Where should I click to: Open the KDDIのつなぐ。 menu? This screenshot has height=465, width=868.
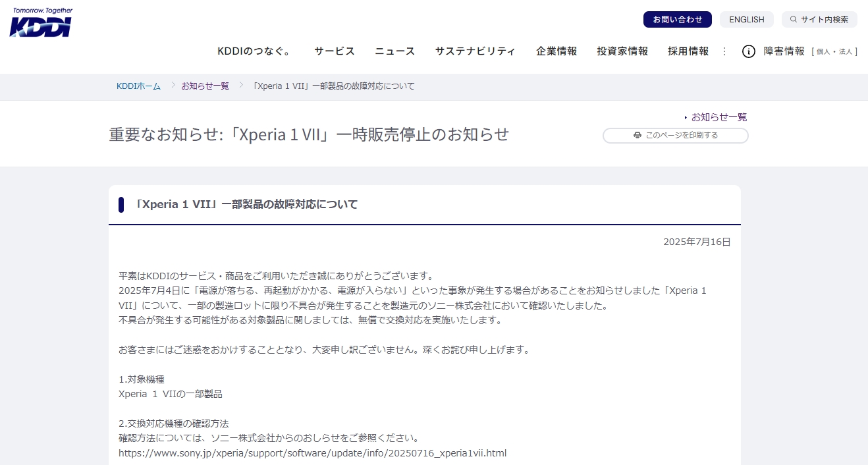[254, 51]
